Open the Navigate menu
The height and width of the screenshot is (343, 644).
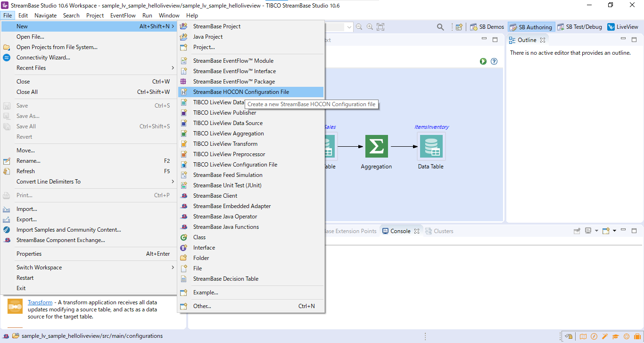point(45,15)
